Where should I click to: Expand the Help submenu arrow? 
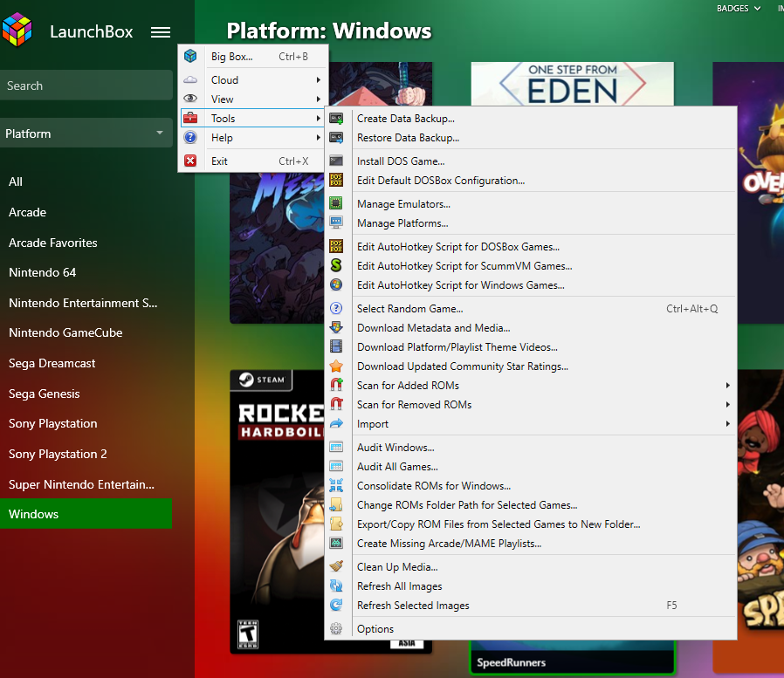[x=318, y=137]
